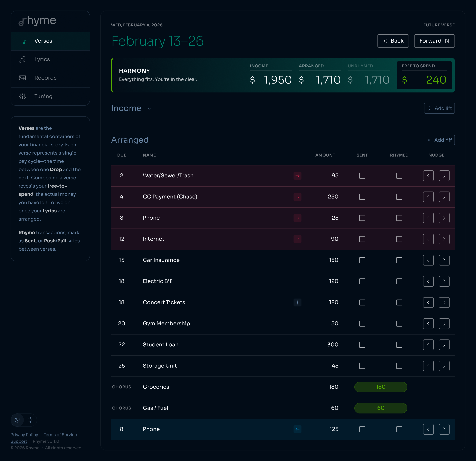Expand the Income section chevron
This screenshot has width=476, height=461.
coord(149,108)
